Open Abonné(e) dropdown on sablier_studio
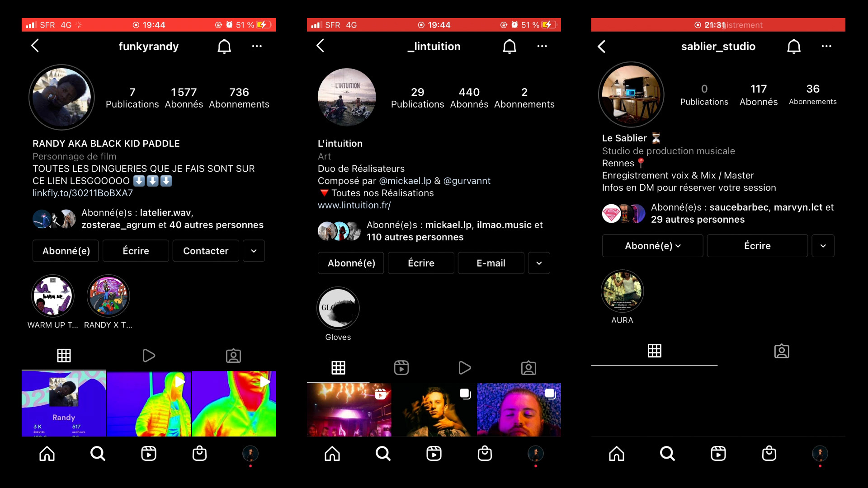Viewport: 868px width, 488px height. coord(652,246)
